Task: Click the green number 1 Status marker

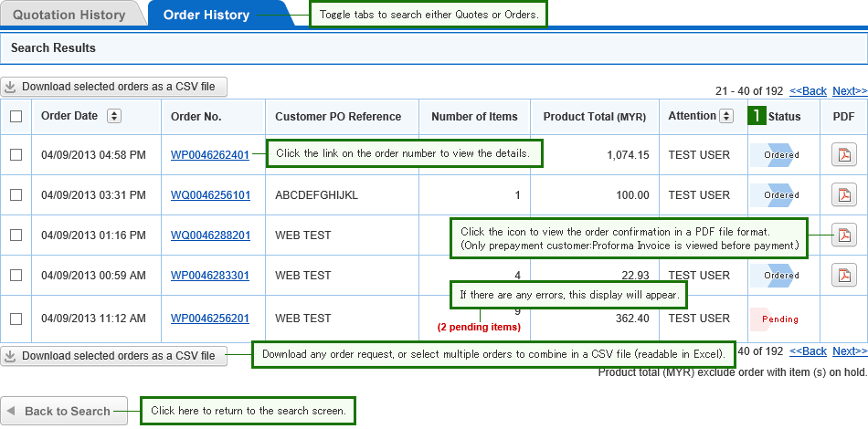Action: point(757,116)
